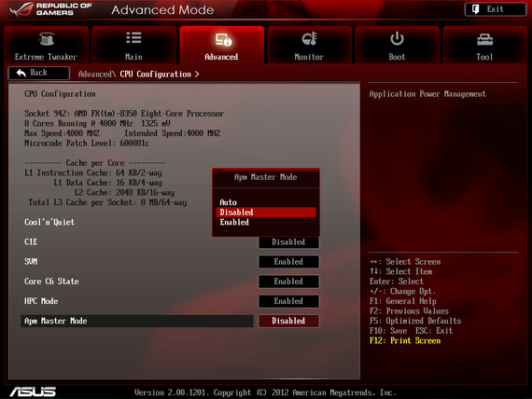Screen dimensions: 532x399
Task: Select the HPC Mode label
Action: click(x=41, y=301)
